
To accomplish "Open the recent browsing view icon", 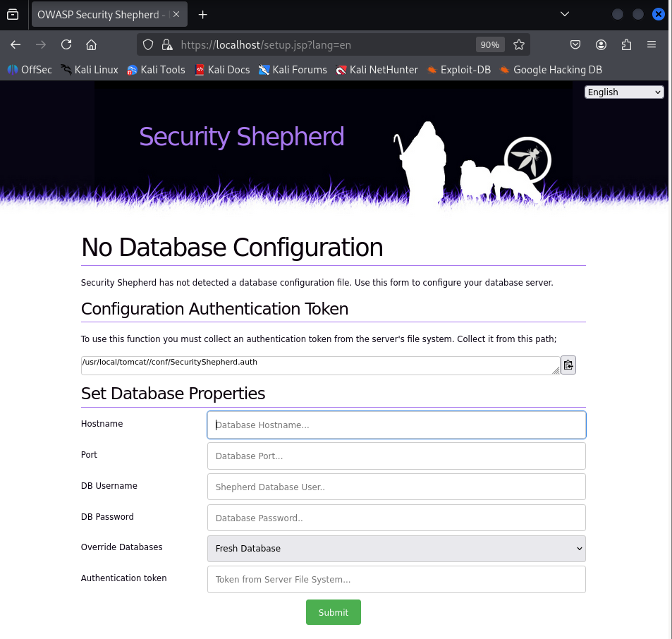I will (13, 15).
